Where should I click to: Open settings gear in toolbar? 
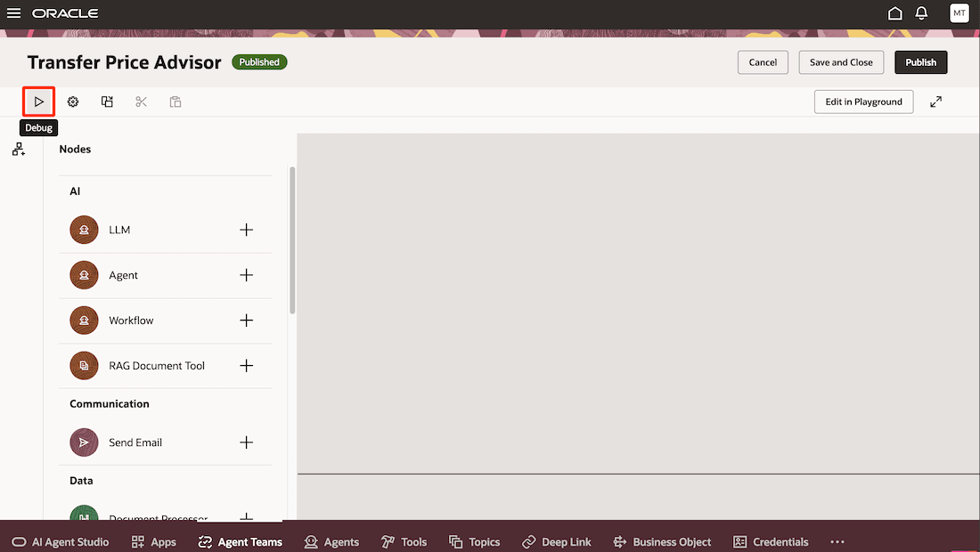click(73, 101)
